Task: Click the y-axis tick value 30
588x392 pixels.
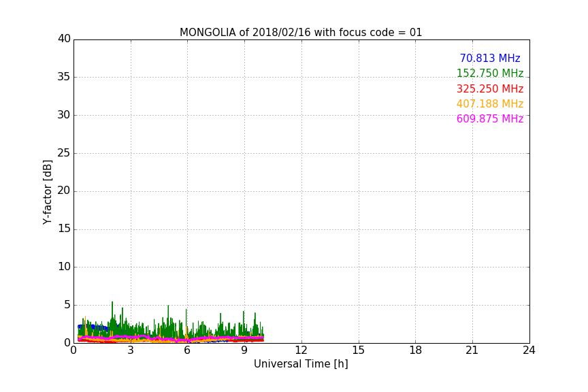Action: 64,115
